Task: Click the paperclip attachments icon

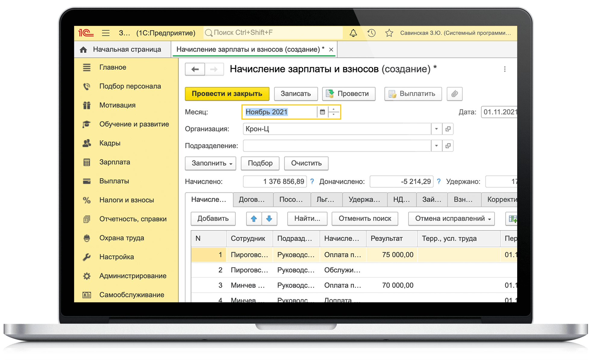Action: tap(454, 94)
